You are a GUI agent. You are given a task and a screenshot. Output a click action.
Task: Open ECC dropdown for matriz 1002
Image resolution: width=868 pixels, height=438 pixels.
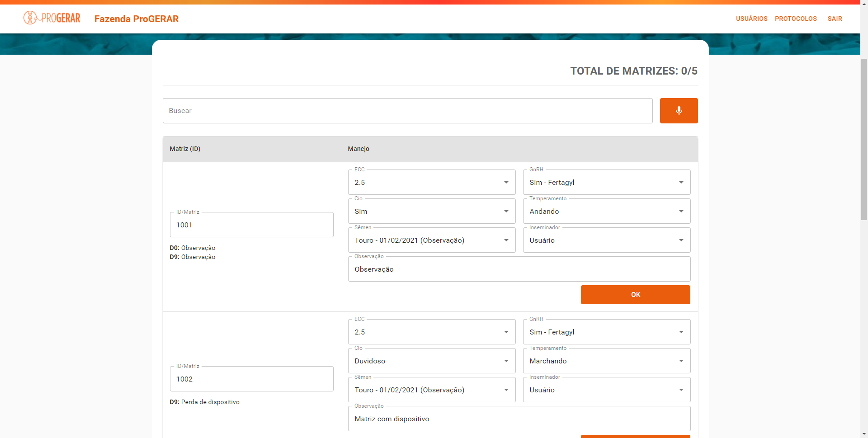[431, 332]
